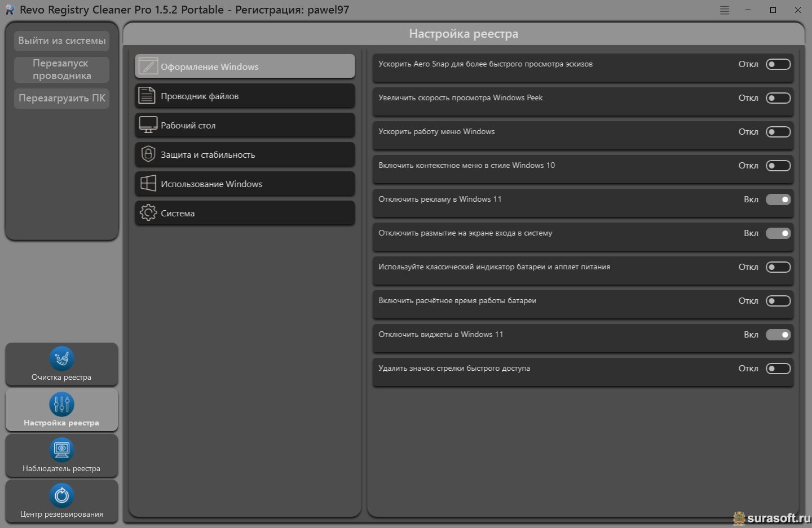Image resolution: width=812 pixels, height=528 pixels.
Task: Minimize the Revo Registry Cleaner window
Action: coord(748,10)
